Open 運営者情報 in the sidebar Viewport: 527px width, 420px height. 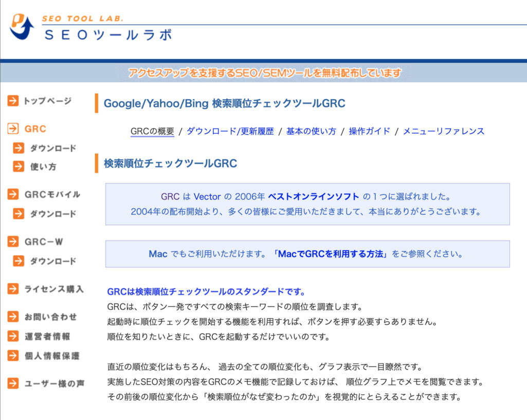[47, 336]
